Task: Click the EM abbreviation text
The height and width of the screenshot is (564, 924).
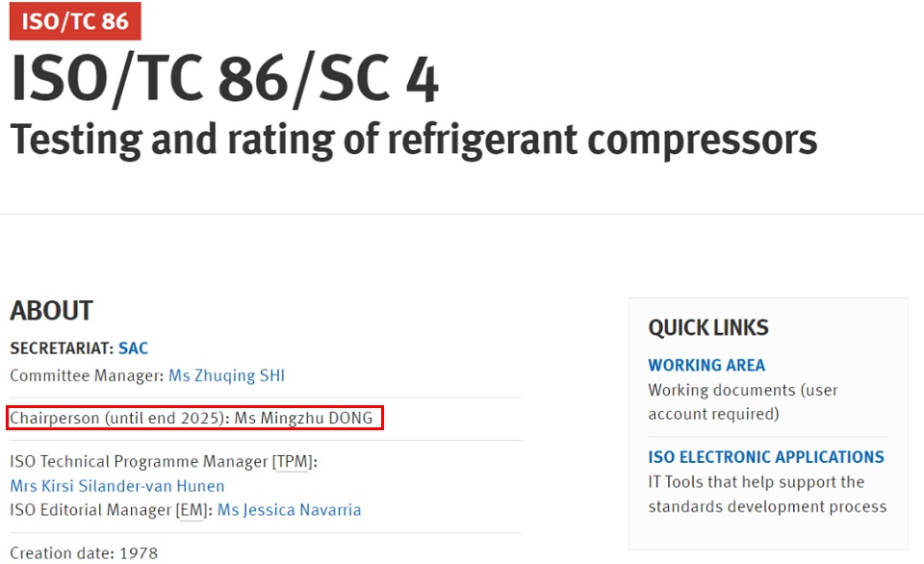Action: point(192,510)
